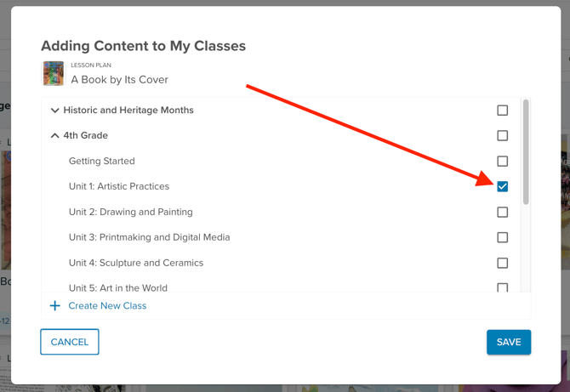The image size is (570, 392).
Task: Check Unit 4: Sculpture and Ceramics checkbox
Action: click(503, 263)
